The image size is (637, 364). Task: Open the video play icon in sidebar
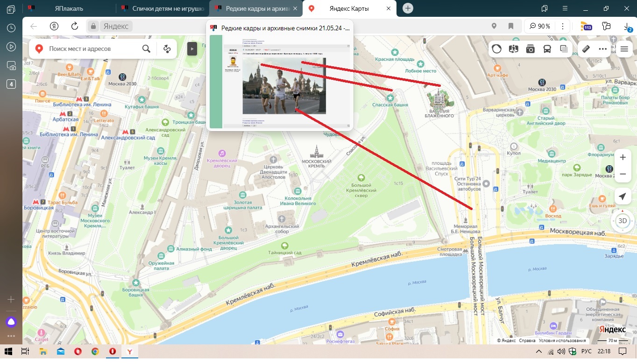pyautogui.click(x=11, y=47)
